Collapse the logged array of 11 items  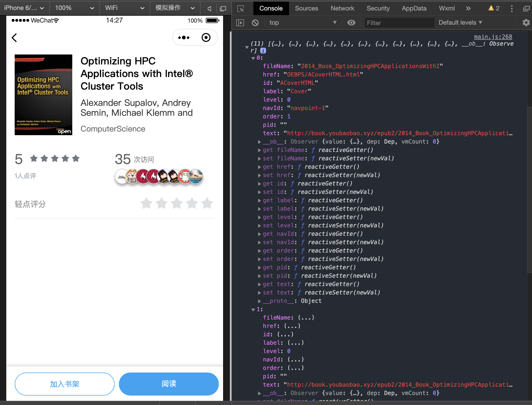tap(247, 47)
